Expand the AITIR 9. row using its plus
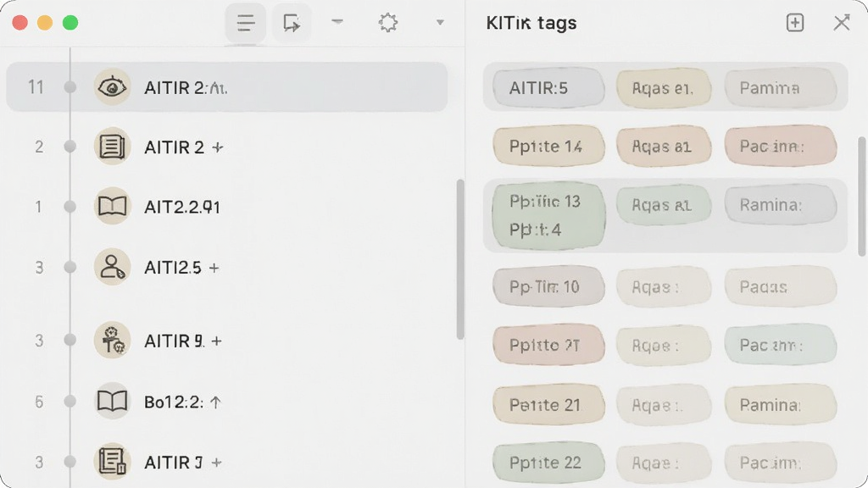The width and height of the screenshot is (868, 488). tap(216, 341)
